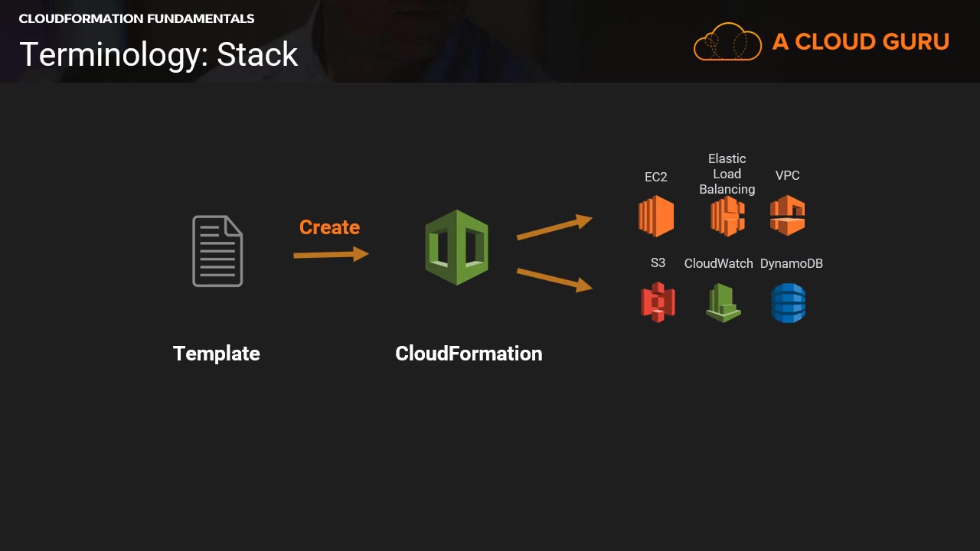Click the 'VPC' label
Screen dimensions: 980x551
point(788,175)
